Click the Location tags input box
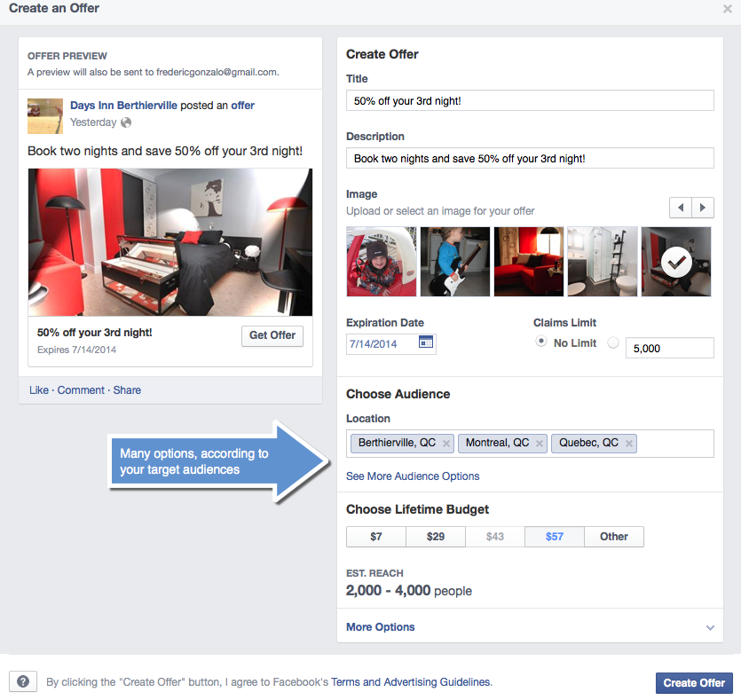Viewport: 741px width, 700px height. tap(530, 444)
